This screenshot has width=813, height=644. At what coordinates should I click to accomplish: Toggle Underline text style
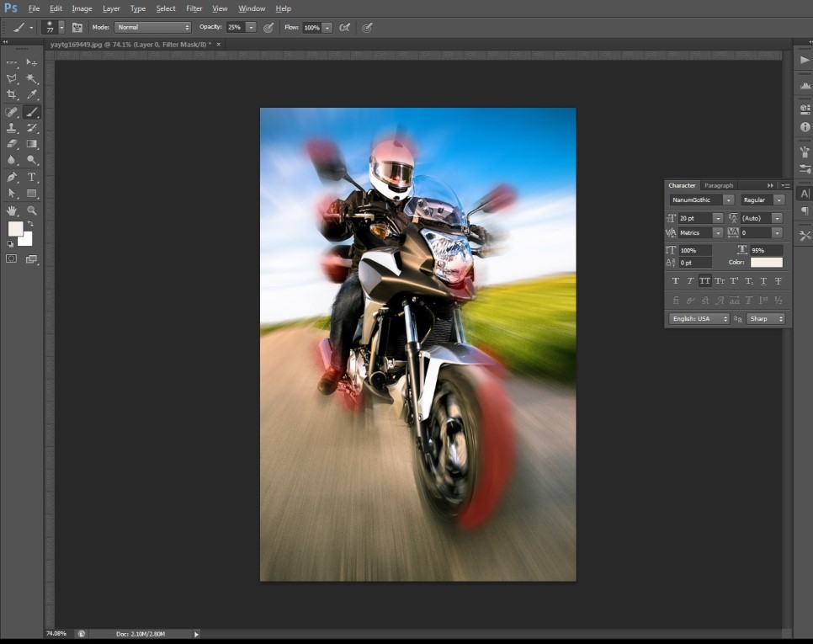click(x=763, y=281)
